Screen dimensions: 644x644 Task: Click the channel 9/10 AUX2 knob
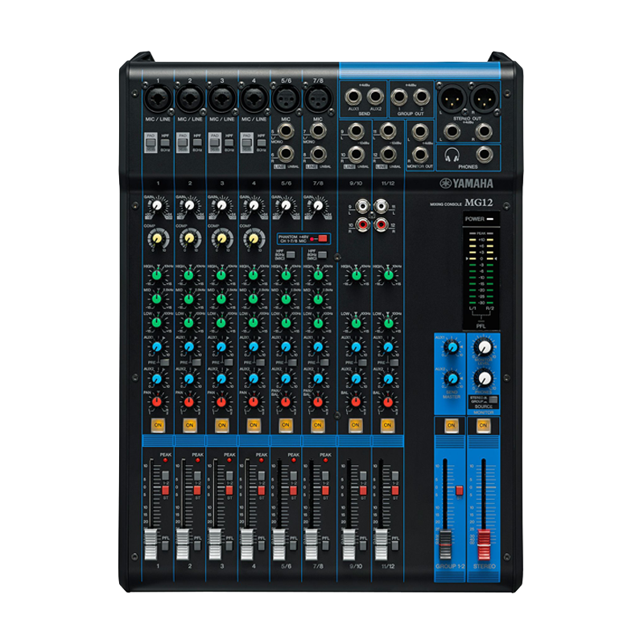tap(356, 378)
